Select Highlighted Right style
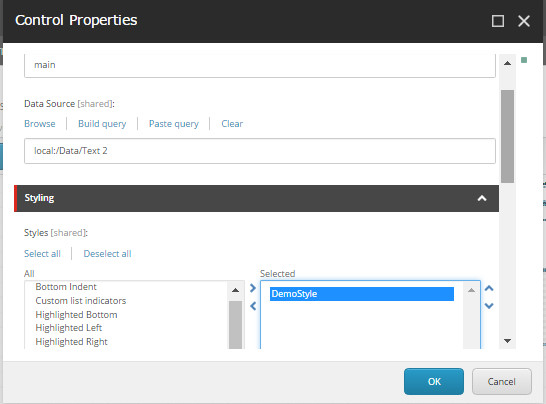Viewport: 546px width, 404px height. pos(71,342)
